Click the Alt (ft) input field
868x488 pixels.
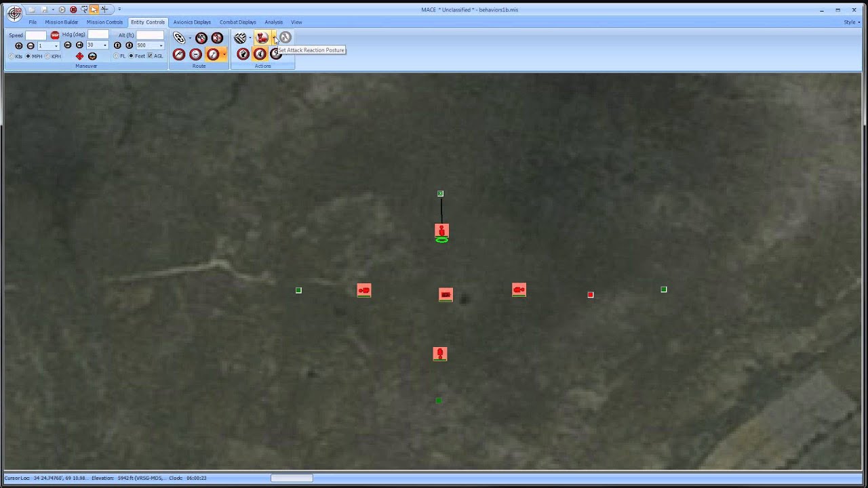150,35
